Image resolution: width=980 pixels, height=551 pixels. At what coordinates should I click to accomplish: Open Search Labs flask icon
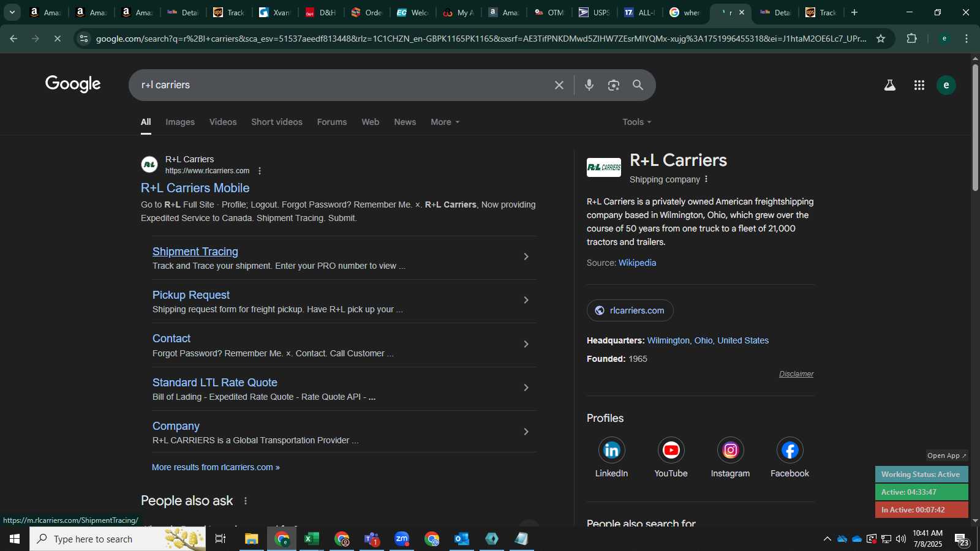[890, 85]
